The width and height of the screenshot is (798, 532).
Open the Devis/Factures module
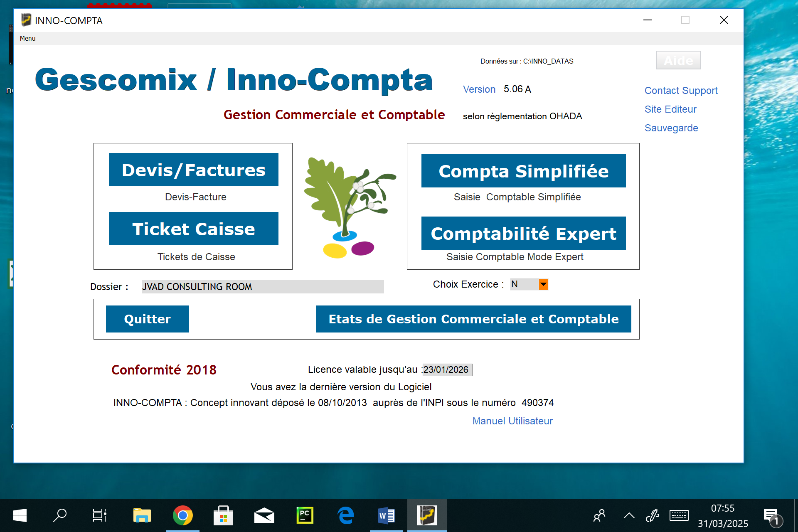click(193, 170)
